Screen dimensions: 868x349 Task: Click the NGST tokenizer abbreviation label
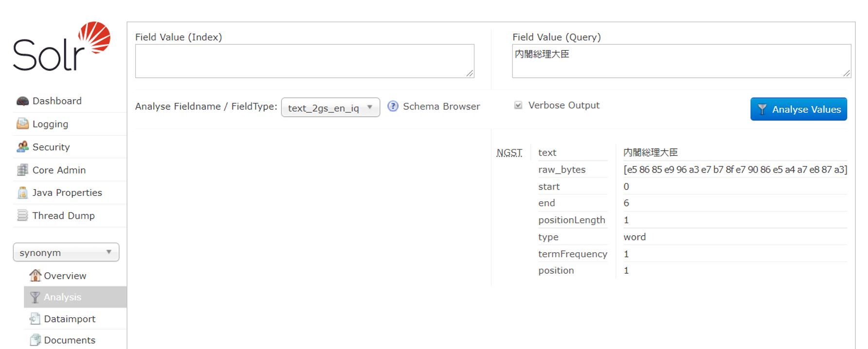pos(509,153)
